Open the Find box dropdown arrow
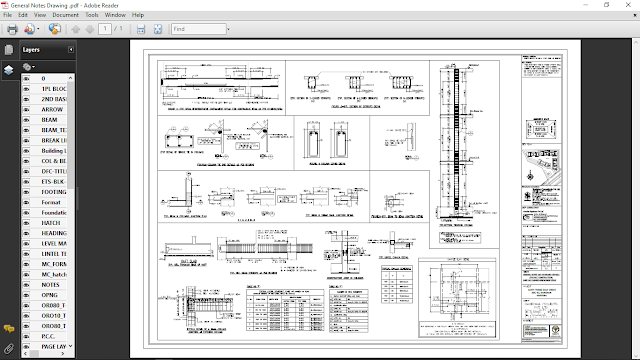Viewport: 640px width, 360px height. (x=228, y=29)
